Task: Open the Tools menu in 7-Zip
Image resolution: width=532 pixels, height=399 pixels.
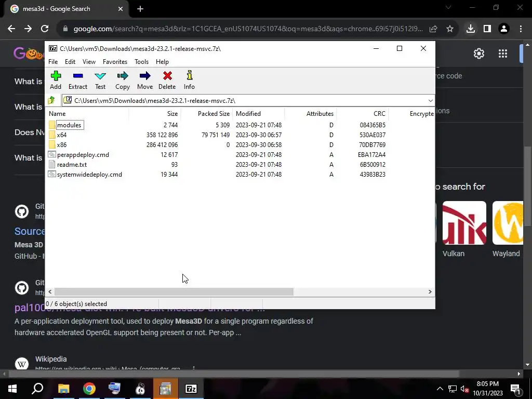Action: tap(141, 62)
